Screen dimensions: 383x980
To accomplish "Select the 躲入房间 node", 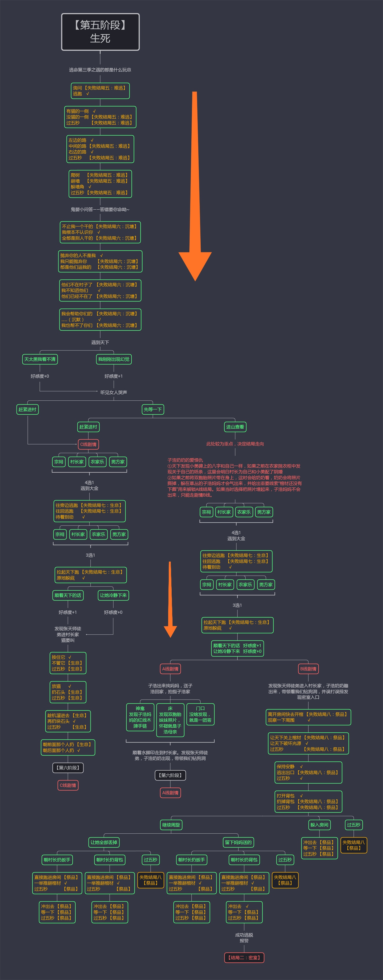I will coord(319,825).
